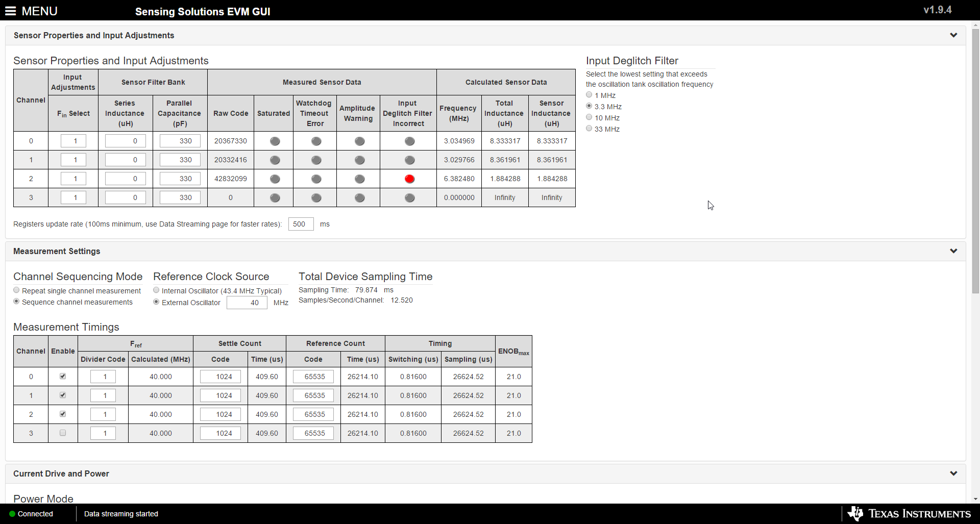Edit channel 3 Series Inductance field

coord(126,198)
